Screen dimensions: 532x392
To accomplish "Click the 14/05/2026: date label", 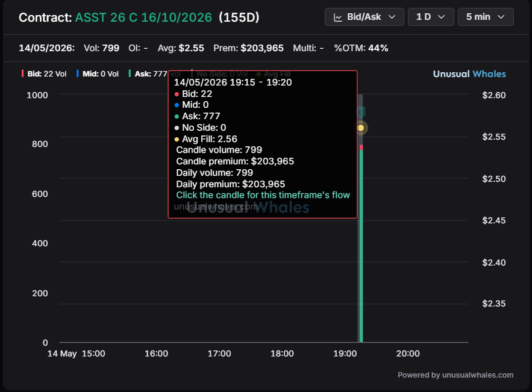I will (x=47, y=48).
